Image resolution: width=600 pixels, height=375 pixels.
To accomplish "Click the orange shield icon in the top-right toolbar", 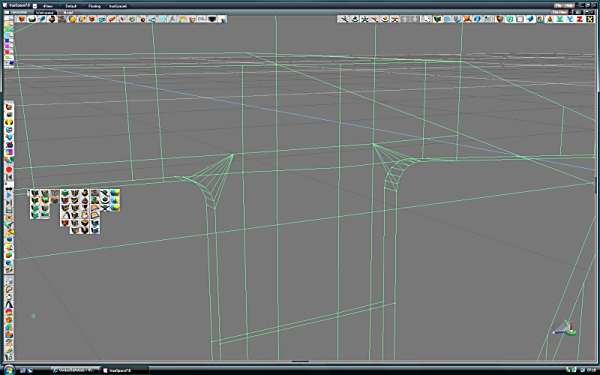I will point(499,19).
